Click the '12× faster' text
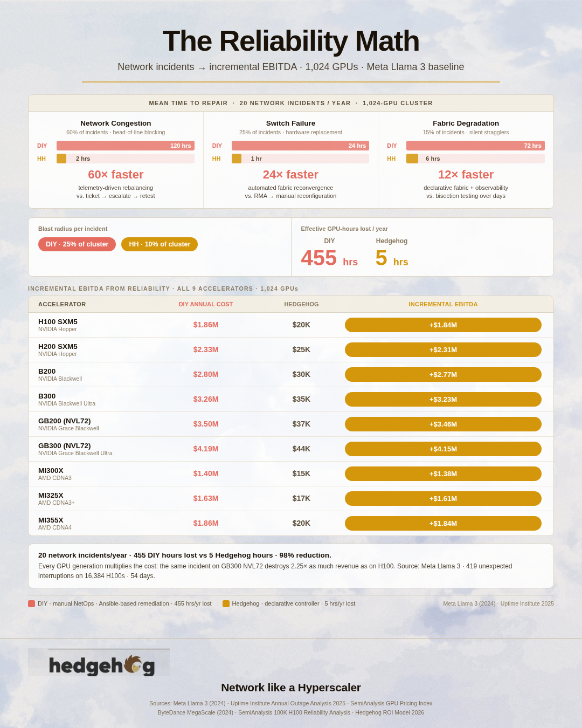Screen dimensions: 582x728 coord(466,175)
